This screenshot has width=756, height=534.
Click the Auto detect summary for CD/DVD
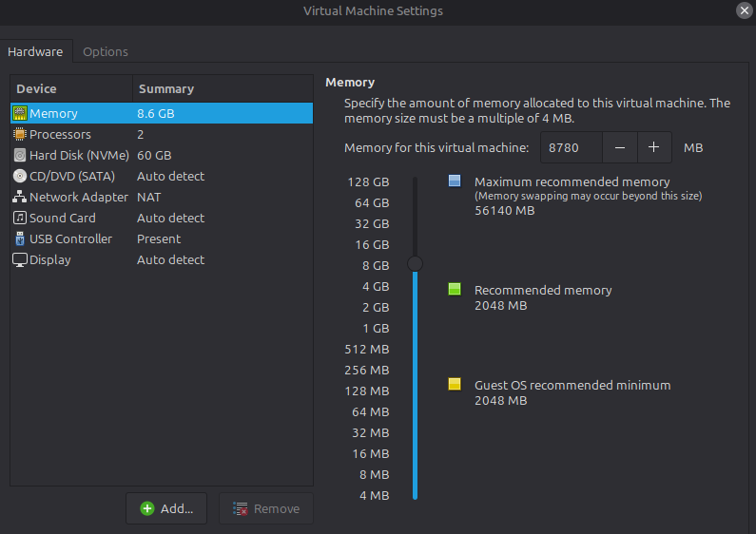click(x=170, y=176)
